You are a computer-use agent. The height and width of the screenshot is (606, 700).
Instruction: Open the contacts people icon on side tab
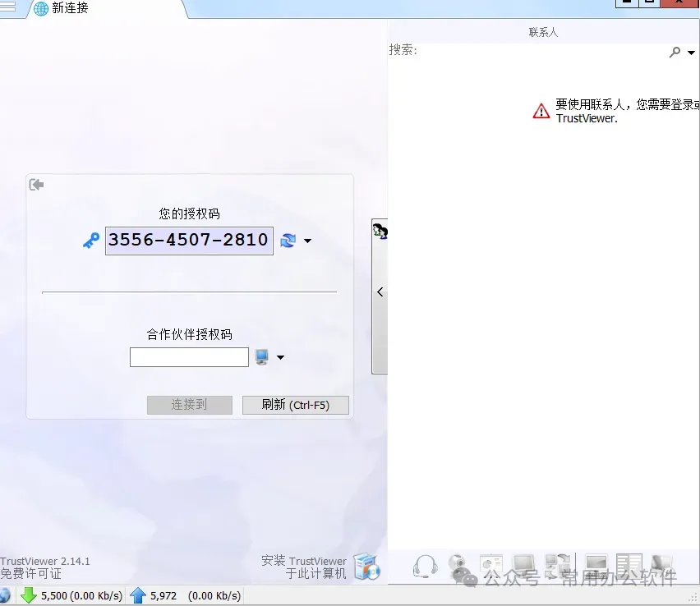point(380,232)
